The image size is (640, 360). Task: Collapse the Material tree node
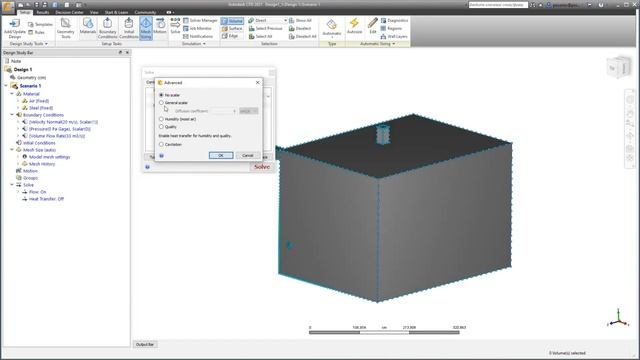click(x=12, y=94)
